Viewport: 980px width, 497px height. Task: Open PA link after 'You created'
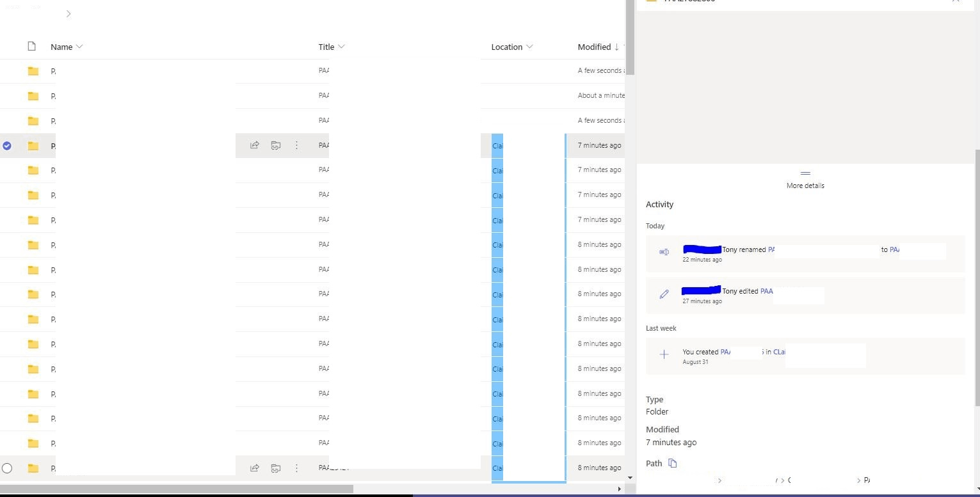tap(725, 352)
